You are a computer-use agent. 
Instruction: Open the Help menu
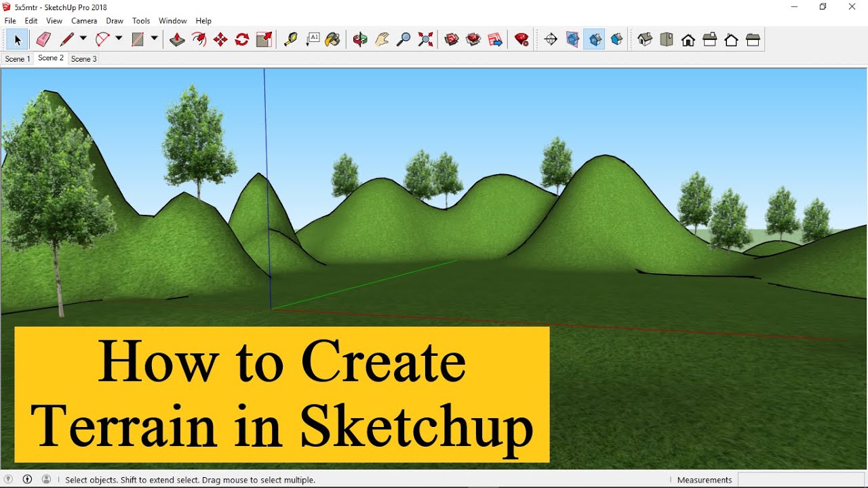(203, 21)
